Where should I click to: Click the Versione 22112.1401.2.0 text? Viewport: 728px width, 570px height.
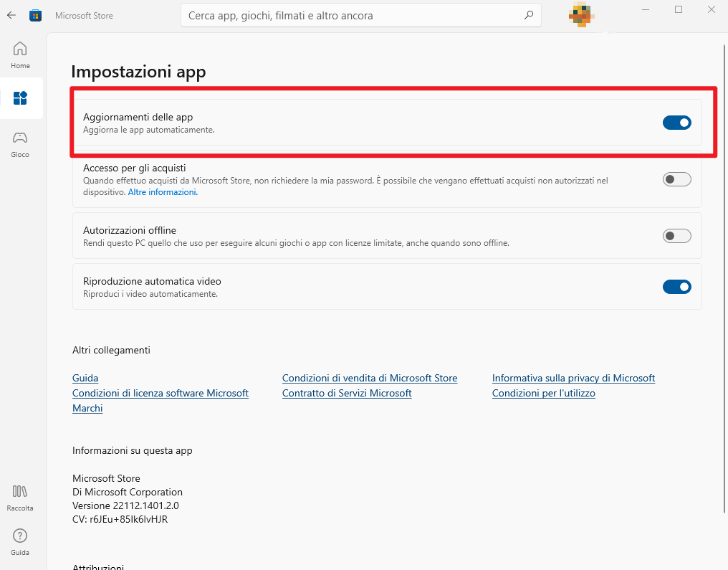(125, 505)
